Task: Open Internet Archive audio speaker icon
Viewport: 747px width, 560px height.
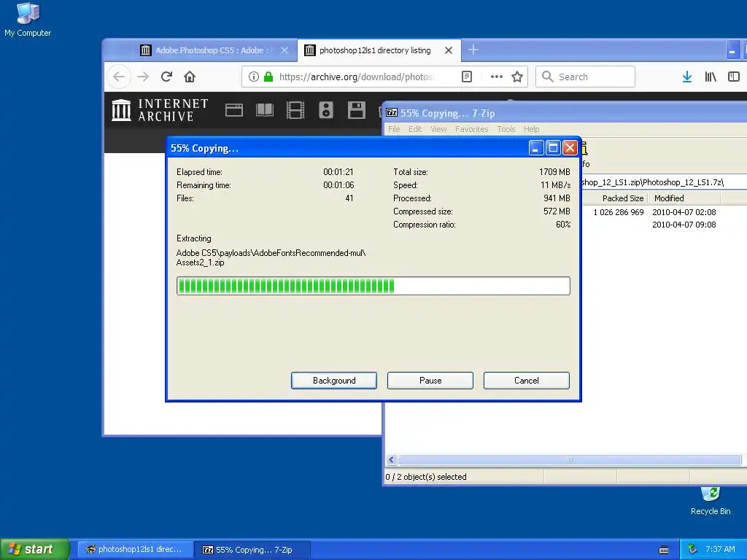Action: click(326, 110)
